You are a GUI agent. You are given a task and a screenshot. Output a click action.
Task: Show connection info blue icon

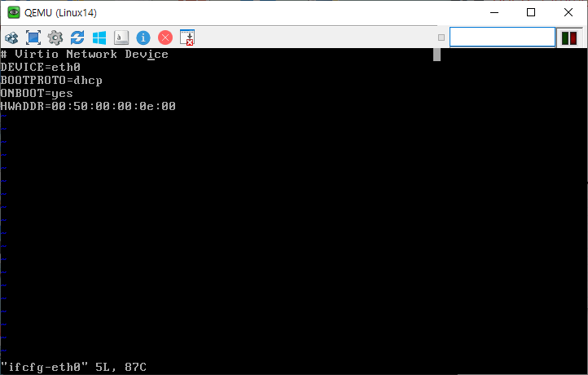[143, 37]
